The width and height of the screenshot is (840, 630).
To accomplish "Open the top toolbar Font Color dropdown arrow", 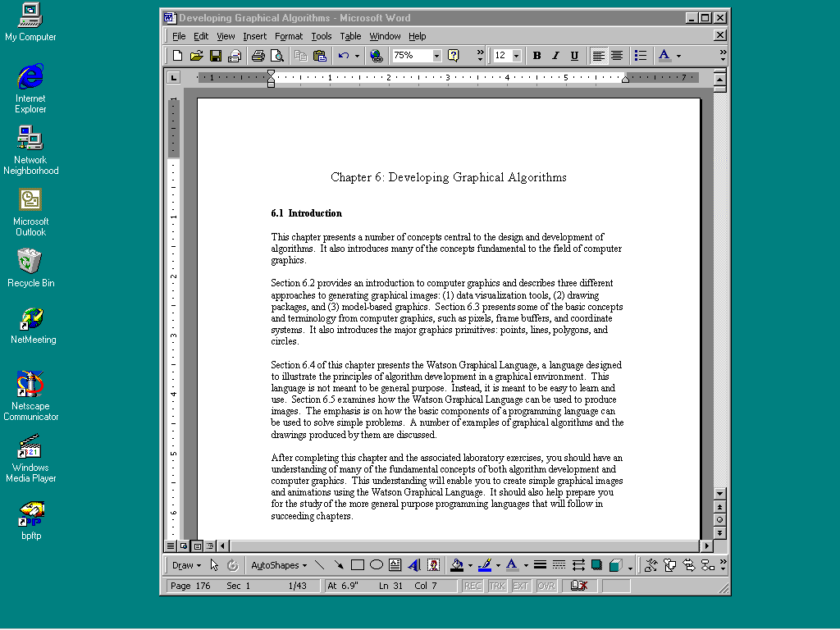I will [678, 56].
